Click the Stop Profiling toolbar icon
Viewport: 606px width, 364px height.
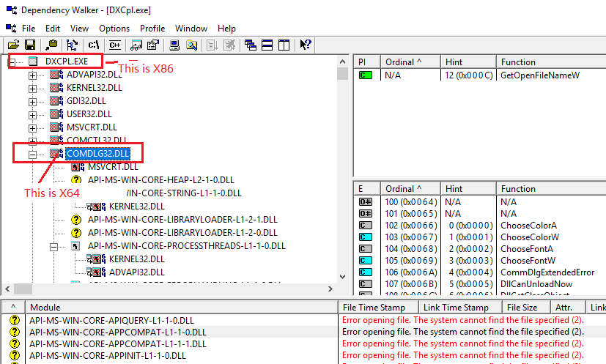(229, 45)
